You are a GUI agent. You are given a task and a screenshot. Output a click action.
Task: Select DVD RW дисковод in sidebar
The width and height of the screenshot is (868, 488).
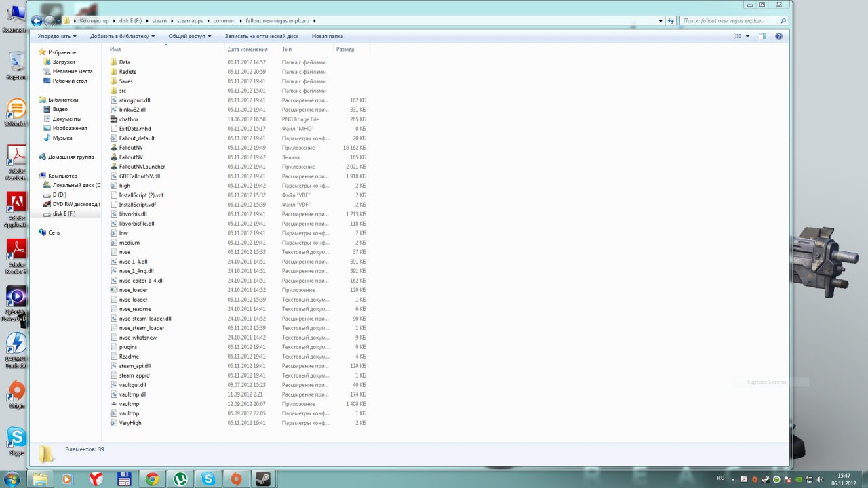point(76,204)
